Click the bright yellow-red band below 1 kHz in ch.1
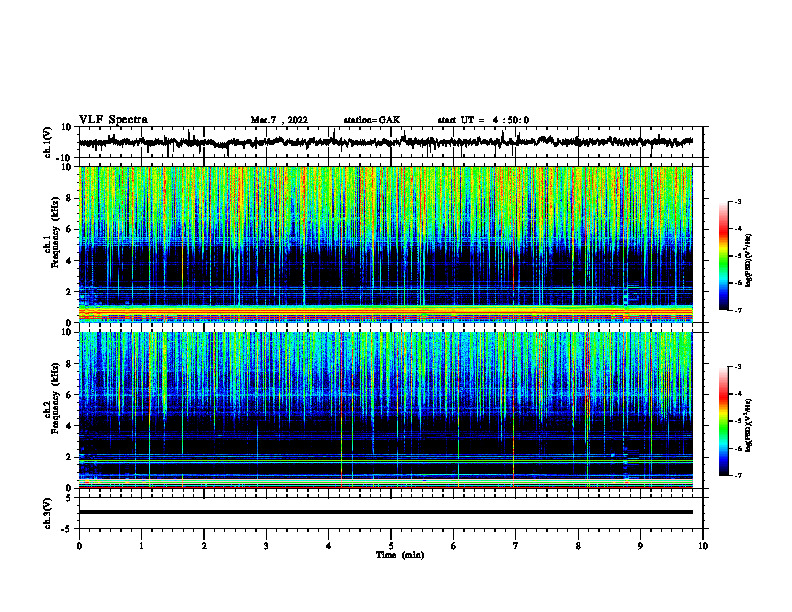This screenshot has width=792, height=612. pyautogui.click(x=385, y=312)
